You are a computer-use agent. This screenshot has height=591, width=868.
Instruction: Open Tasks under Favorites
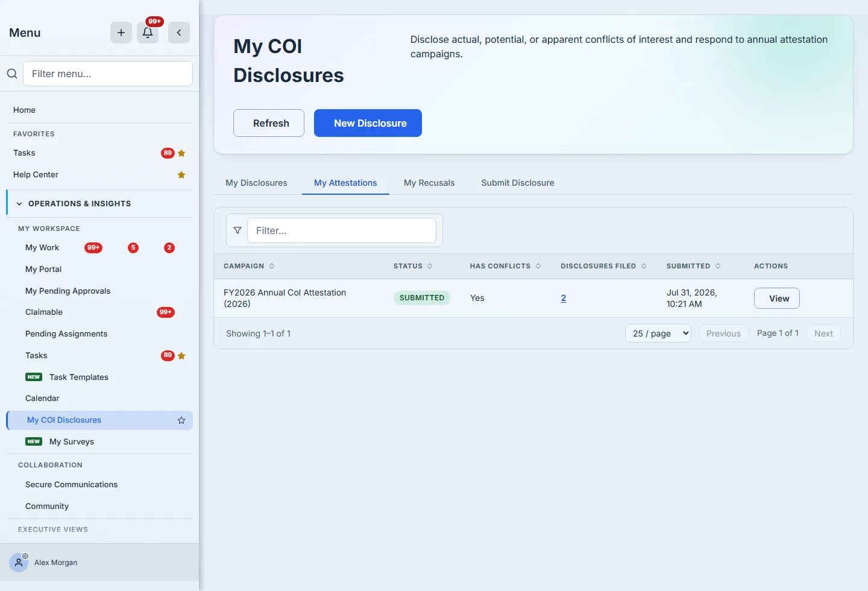(24, 153)
